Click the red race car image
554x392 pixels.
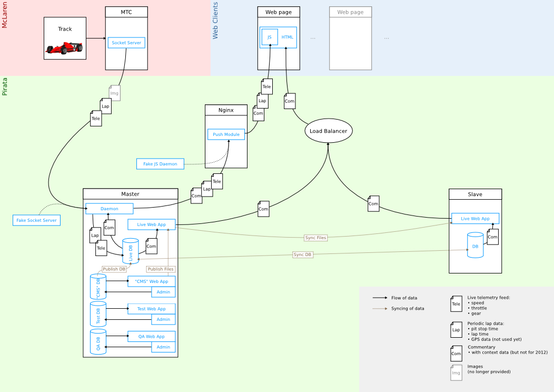coord(64,48)
